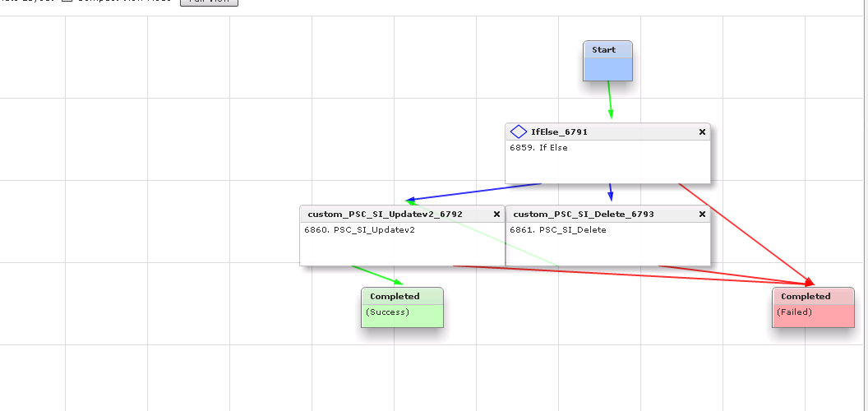Click the '6859. If Else' text
The image size is (868, 411).
tap(538, 148)
